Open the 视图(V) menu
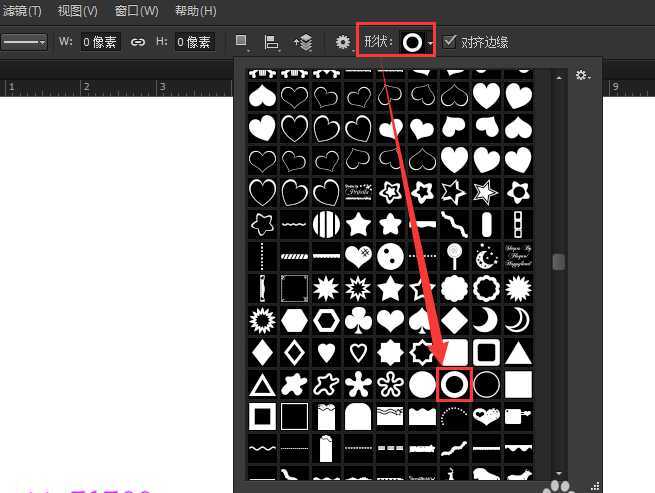The width and height of the screenshot is (655, 493). pos(77,11)
